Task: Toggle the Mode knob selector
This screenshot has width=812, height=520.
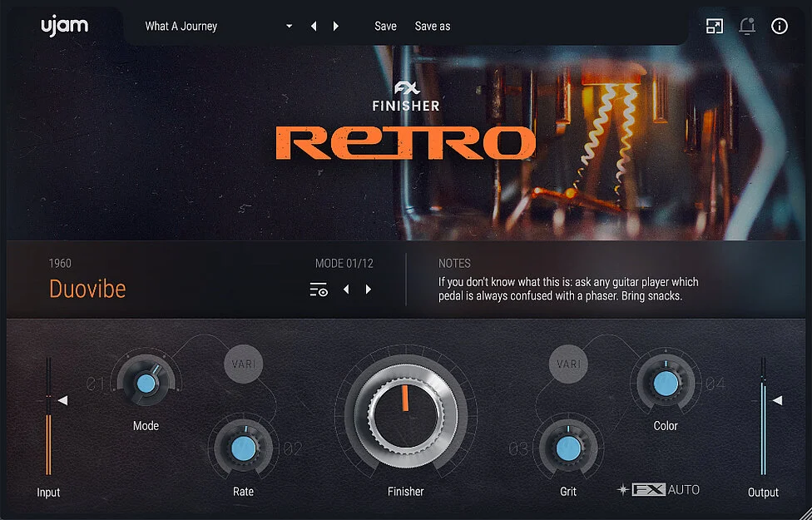Action: point(146,384)
